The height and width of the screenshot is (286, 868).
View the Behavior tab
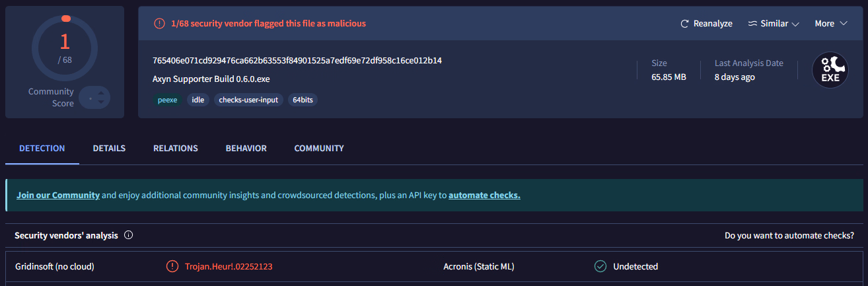click(246, 149)
